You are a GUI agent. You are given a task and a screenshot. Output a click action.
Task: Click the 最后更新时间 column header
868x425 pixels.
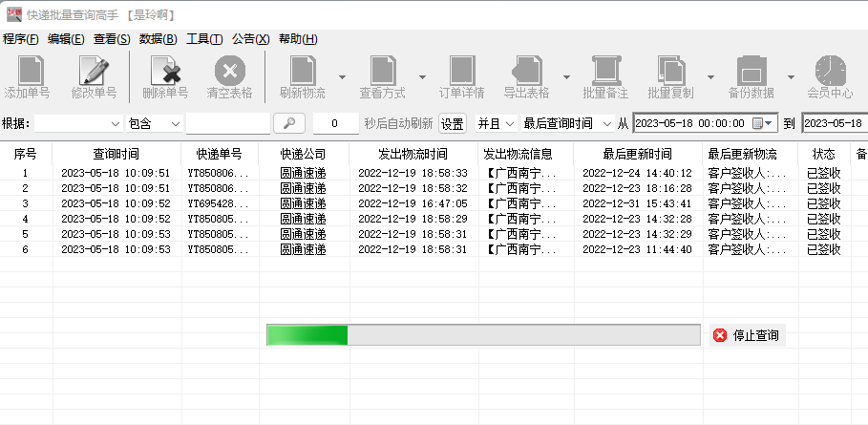point(637,154)
